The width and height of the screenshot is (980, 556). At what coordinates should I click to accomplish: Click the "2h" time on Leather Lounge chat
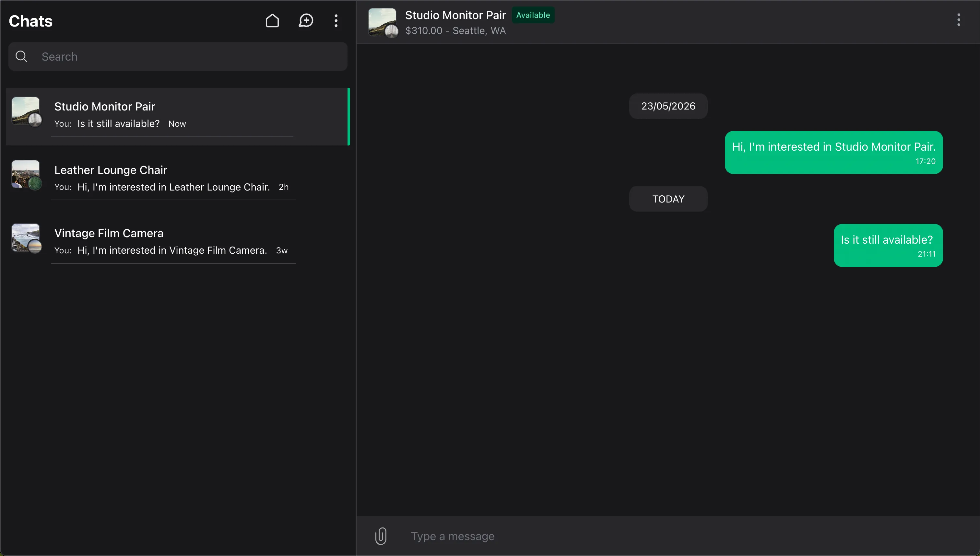click(x=283, y=187)
